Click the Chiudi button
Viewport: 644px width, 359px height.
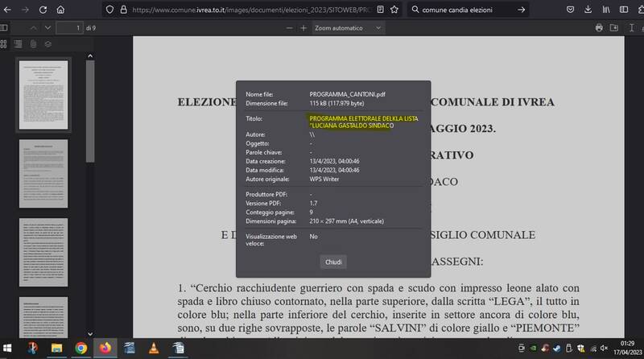332,262
